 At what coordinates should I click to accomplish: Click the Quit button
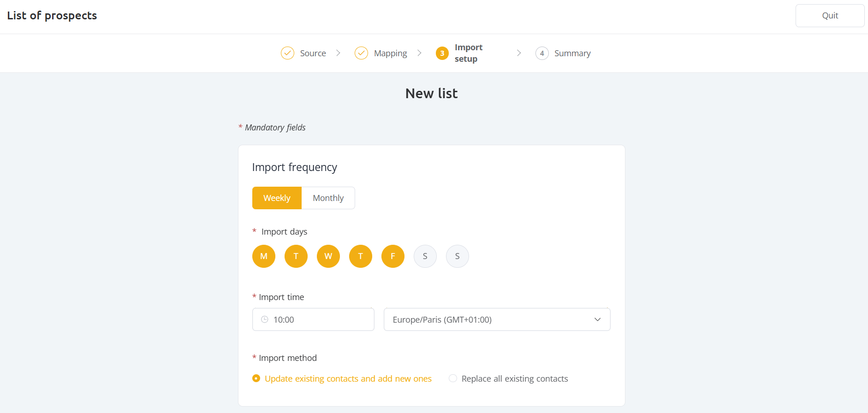pos(830,16)
